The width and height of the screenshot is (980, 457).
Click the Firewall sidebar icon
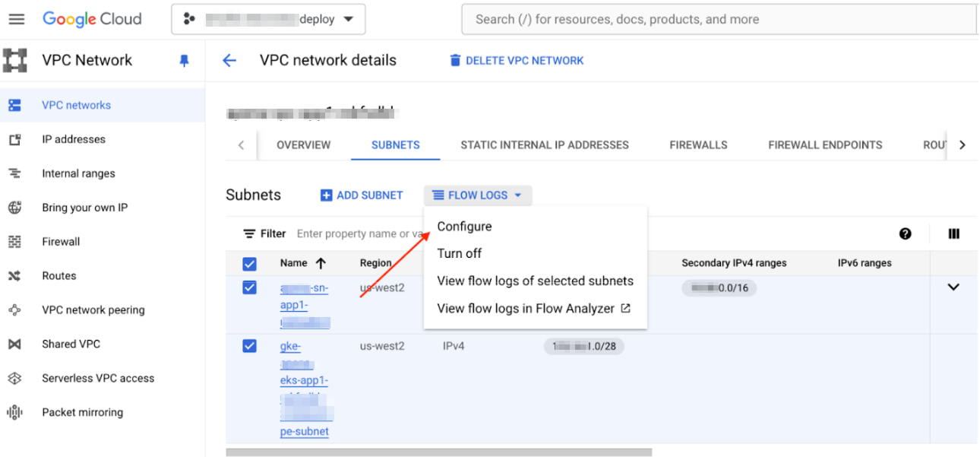[14, 242]
